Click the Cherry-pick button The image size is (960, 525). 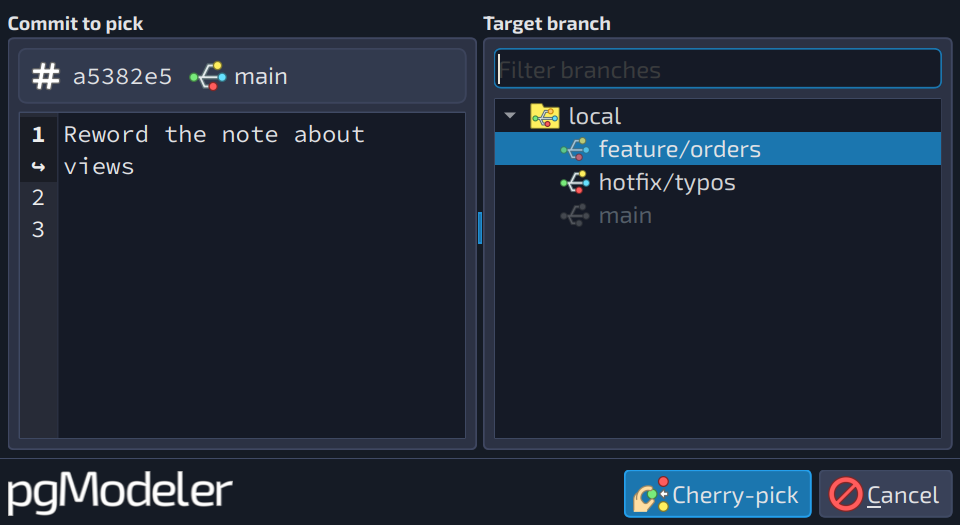[718, 494]
